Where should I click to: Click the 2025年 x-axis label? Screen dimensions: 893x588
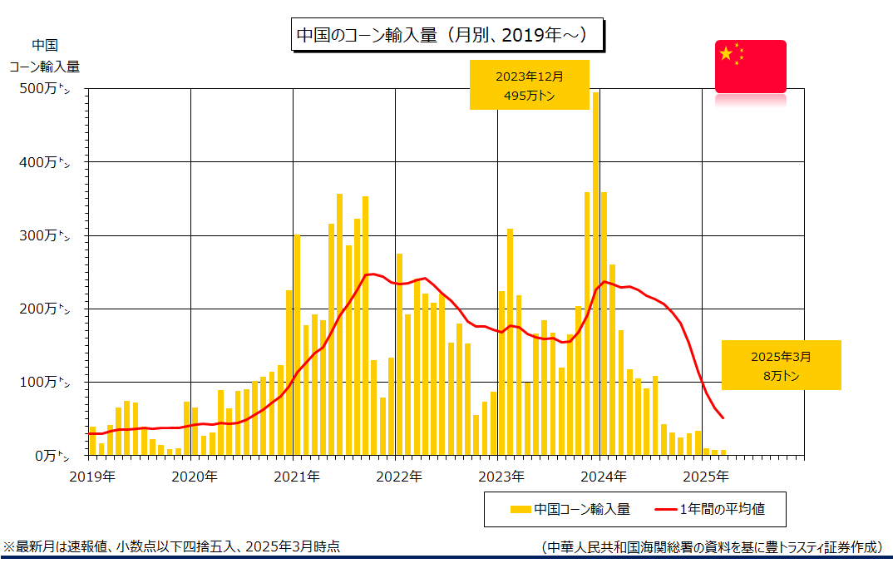[706, 477]
